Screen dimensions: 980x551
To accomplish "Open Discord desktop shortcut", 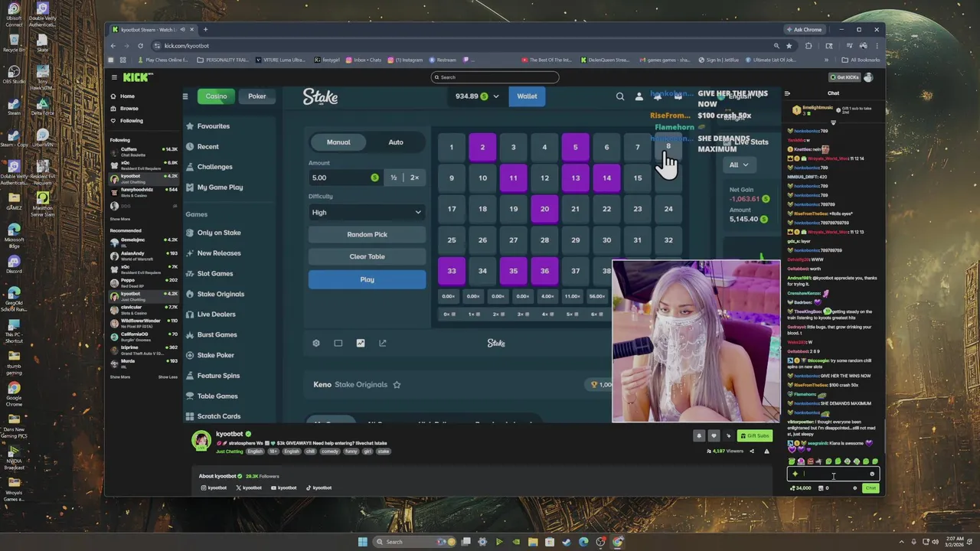I will click(14, 264).
